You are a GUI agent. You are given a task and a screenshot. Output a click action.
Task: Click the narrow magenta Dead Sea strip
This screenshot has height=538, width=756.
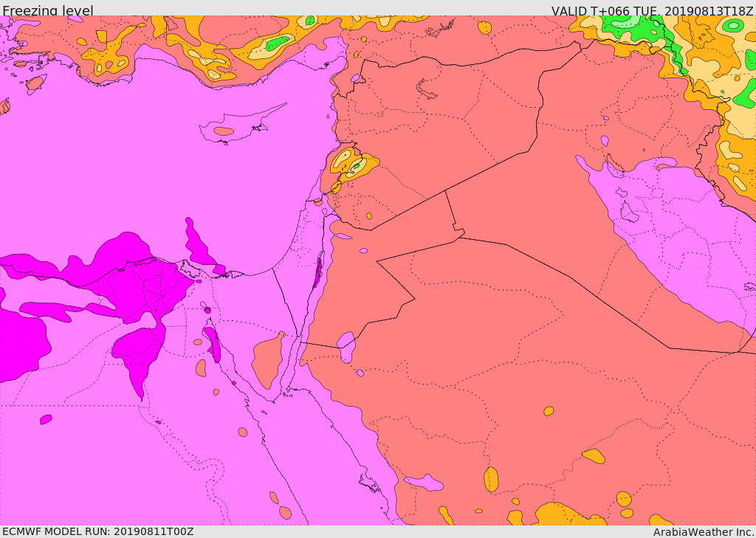coord(319,269)
